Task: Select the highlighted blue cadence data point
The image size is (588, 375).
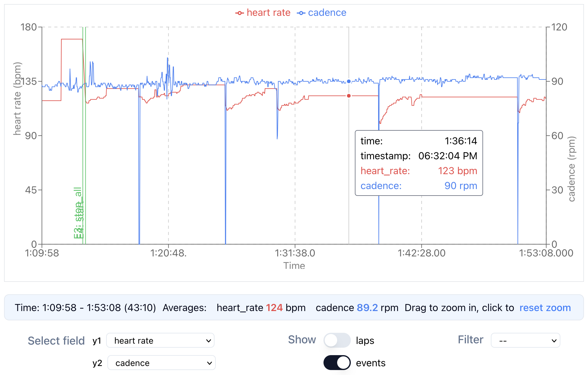Action: click(x=348, y=81)
